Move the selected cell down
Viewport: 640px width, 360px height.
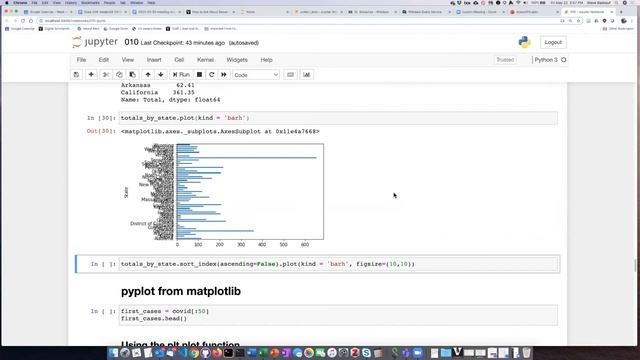pos(161,75)
